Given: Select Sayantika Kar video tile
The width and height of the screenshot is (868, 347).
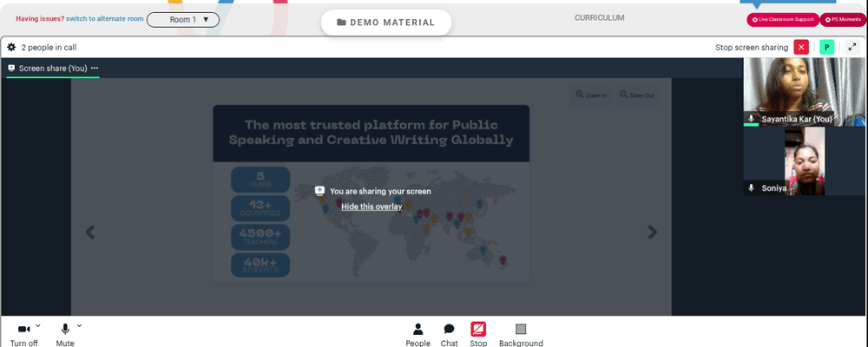Looking at the screenshot, I should pos(805,92).
